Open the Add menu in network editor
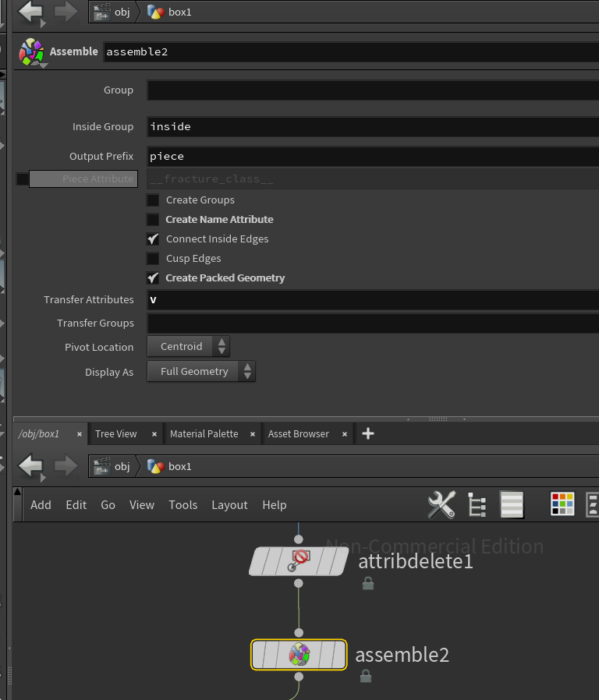This screenshot has height=700, width=599. pyautogui.click(x=41, y=505)
